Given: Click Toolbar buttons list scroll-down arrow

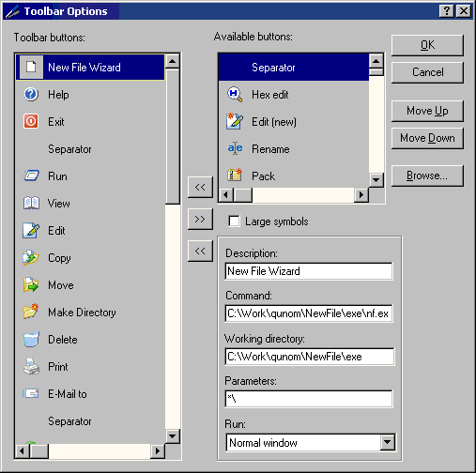Looking at the screenshot, I should (173, 435).
